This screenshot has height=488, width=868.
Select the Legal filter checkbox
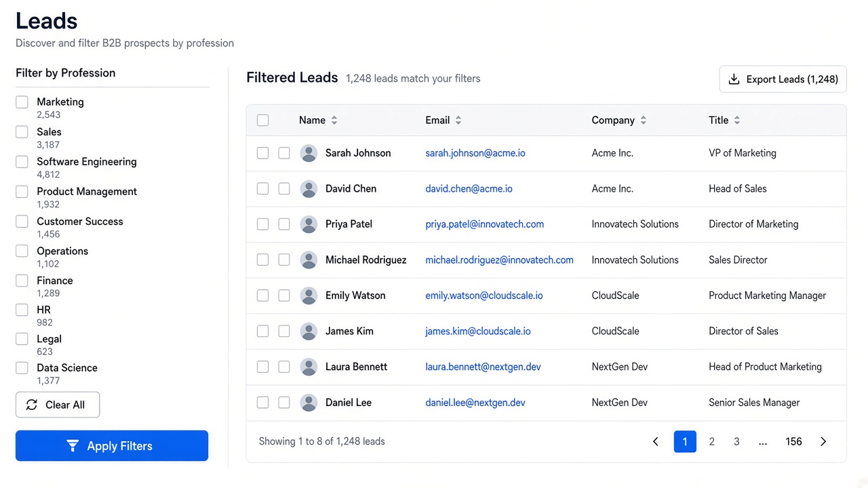point(22,339)
